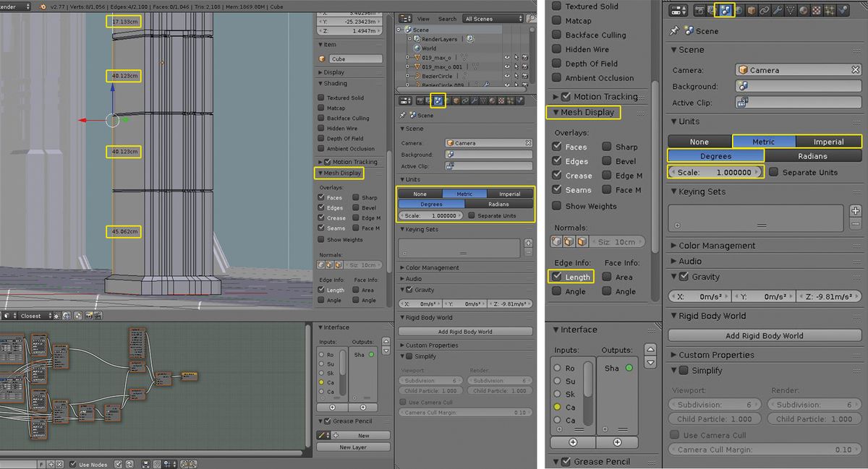Viewport: 868px width, 469px height.
Task: Open the Particles properties (sparkles icon)
Action: [x=830, y=10]
